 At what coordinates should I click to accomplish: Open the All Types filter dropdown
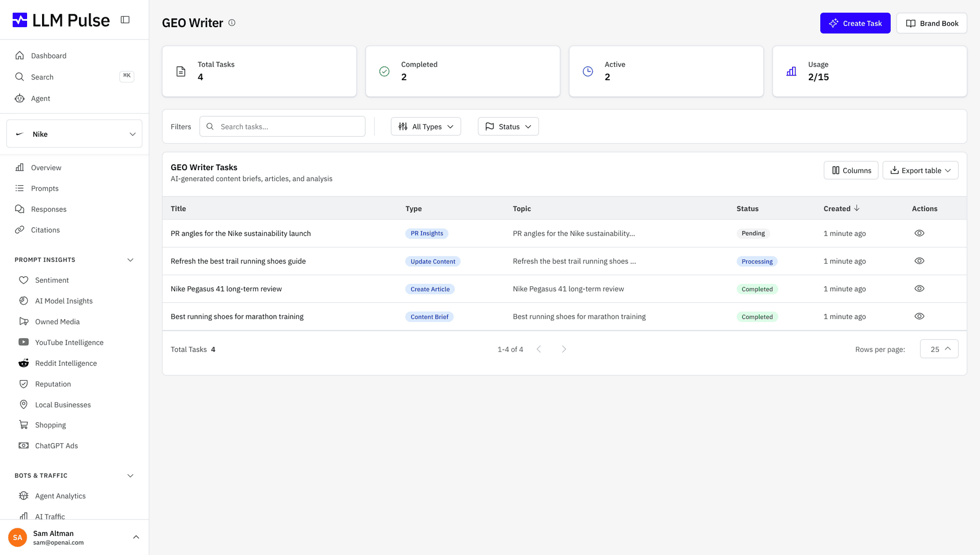click(426, 126)
